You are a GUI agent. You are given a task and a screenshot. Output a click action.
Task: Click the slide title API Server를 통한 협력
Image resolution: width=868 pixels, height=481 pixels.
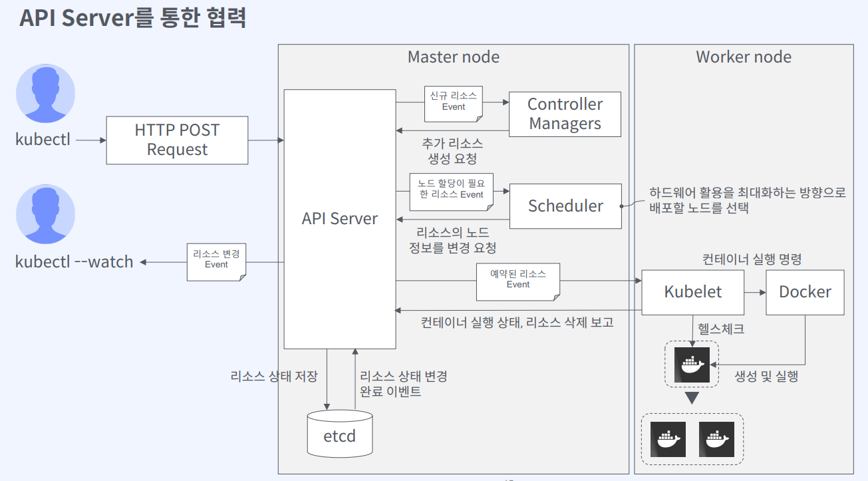[133, 17]
